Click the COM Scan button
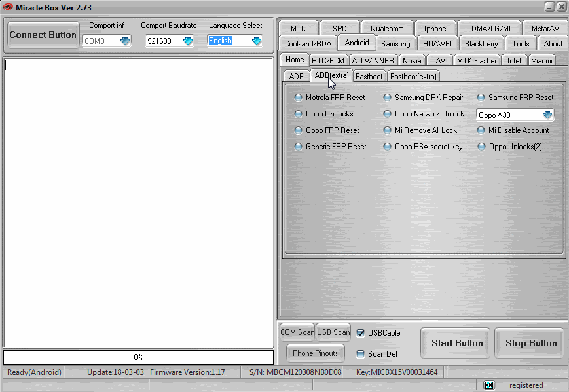The image size is (569, 392). (297, 332)
